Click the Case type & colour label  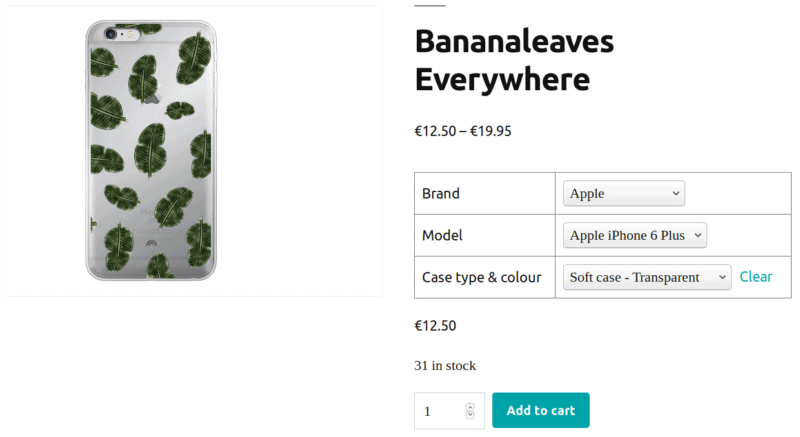pyautogui.click(x=482, y=277)
